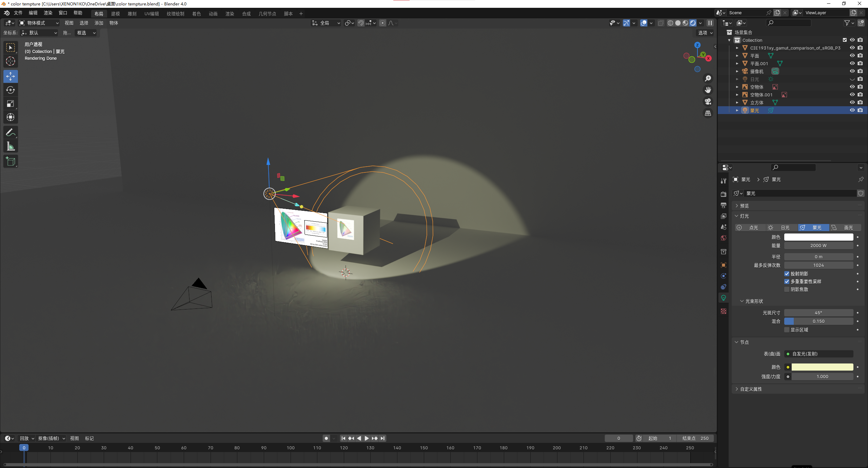
Task: Set light type to 点光 Point
Action: (750, 228)
